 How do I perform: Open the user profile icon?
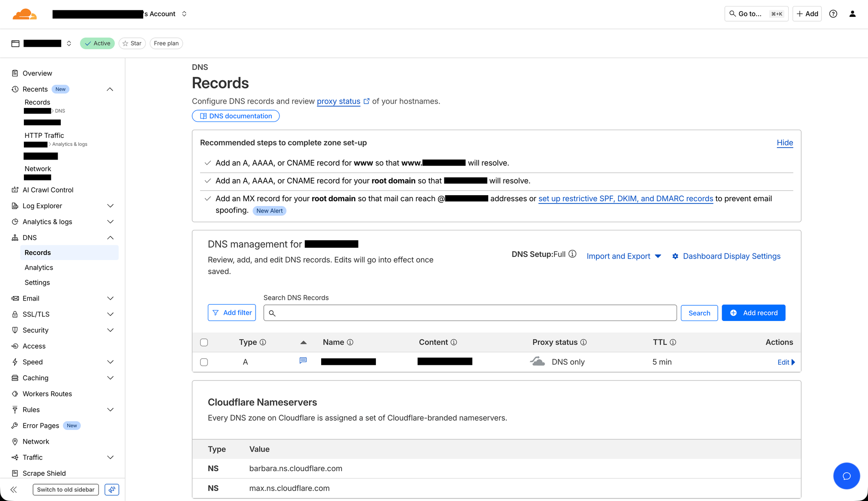[x=852, y=13]
